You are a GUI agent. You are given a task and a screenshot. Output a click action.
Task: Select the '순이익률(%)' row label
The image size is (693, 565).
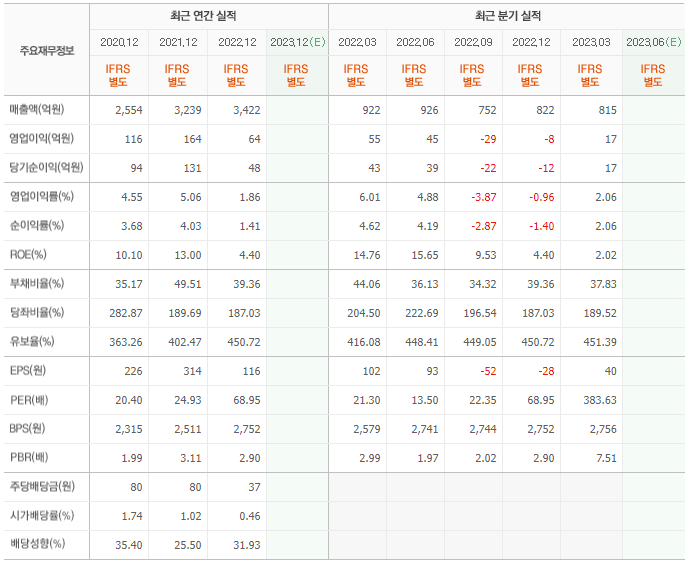37,225
